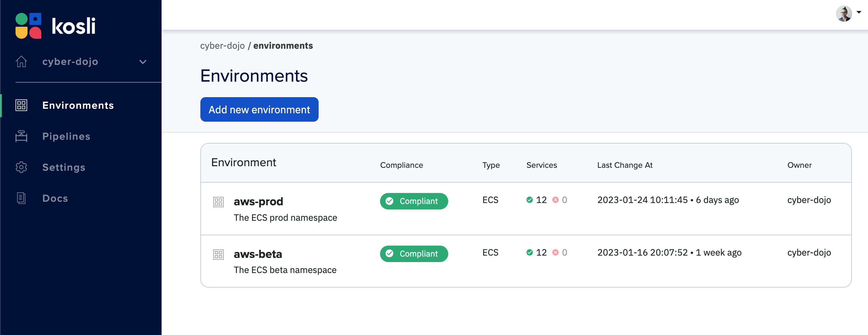Viewport: 868px width, 335px height.
Task: Open the user menu dropdown arrow
Action: point(859,12)
